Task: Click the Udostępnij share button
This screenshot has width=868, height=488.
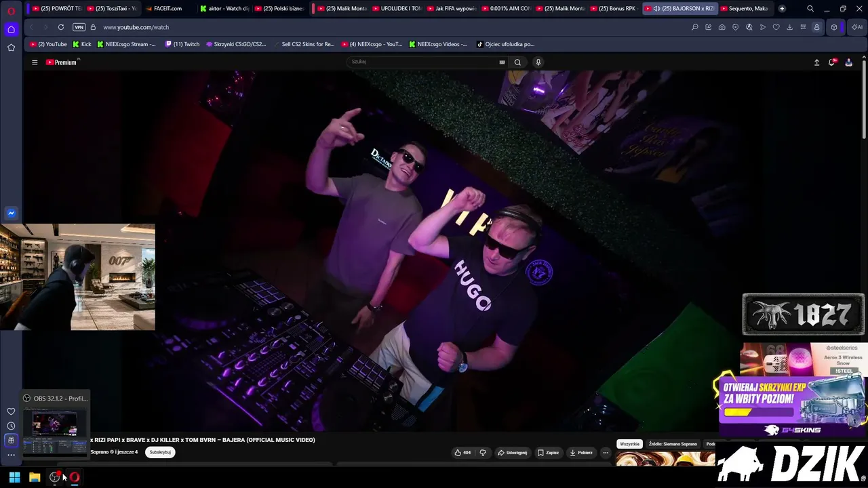Action: pos(512,453)
